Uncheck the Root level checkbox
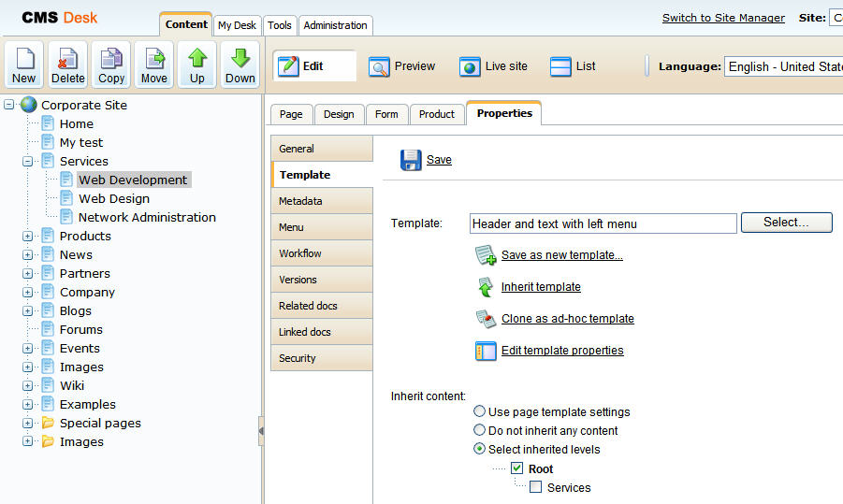 click(517, 468)
